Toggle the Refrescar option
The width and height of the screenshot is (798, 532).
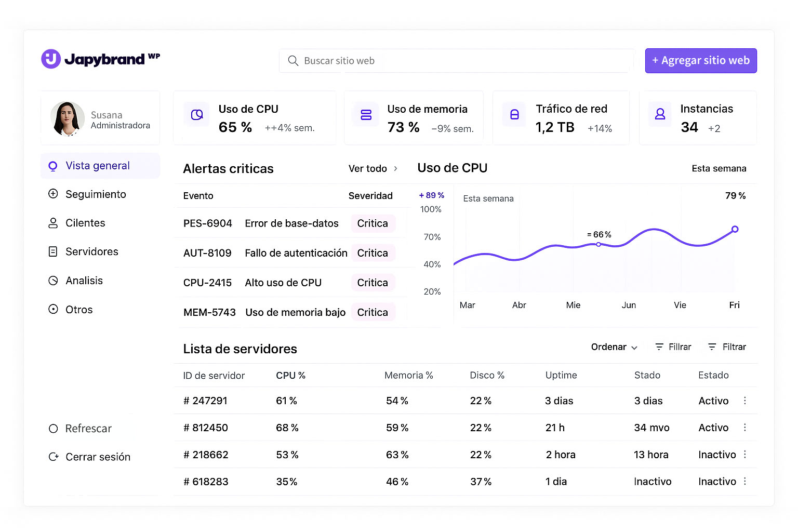pyautogui.click(x=87, y=428)
